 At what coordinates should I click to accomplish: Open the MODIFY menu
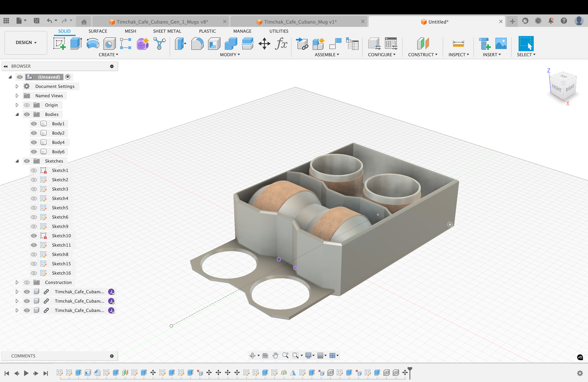pos(230,55)
